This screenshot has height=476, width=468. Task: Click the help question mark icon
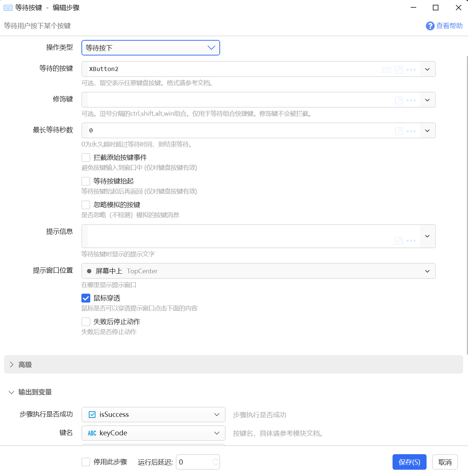[430, 26]
